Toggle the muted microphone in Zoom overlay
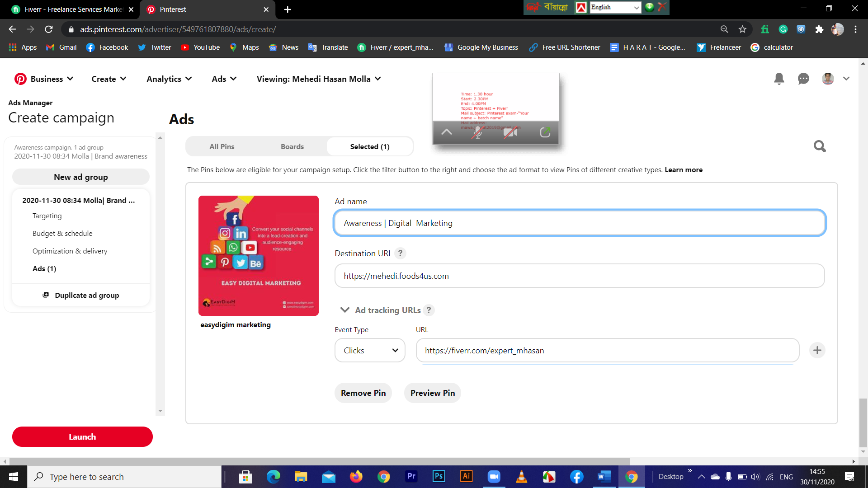 coord(477,132)
